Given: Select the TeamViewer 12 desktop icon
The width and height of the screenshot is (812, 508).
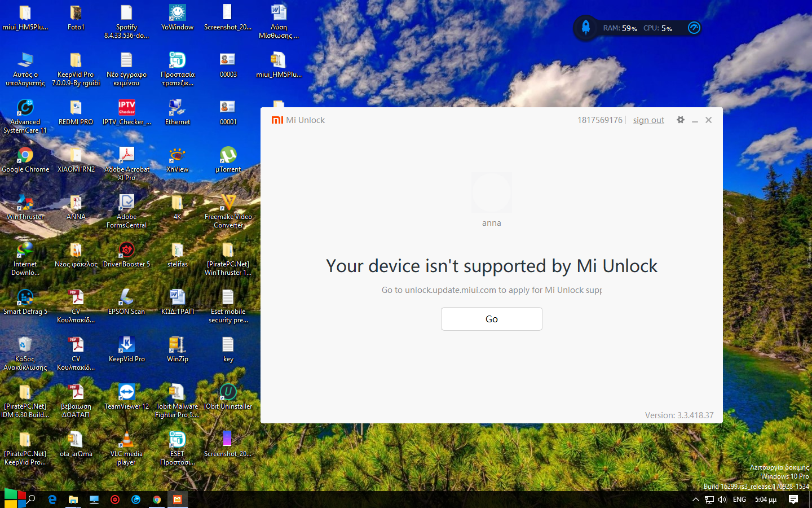Looking at the screenshot, I should (127, 397).
